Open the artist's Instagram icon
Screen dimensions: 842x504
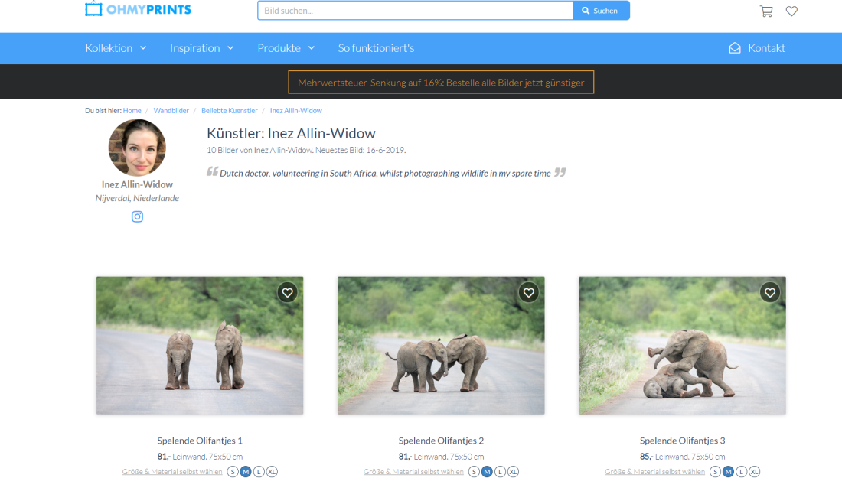pos(138,216)
